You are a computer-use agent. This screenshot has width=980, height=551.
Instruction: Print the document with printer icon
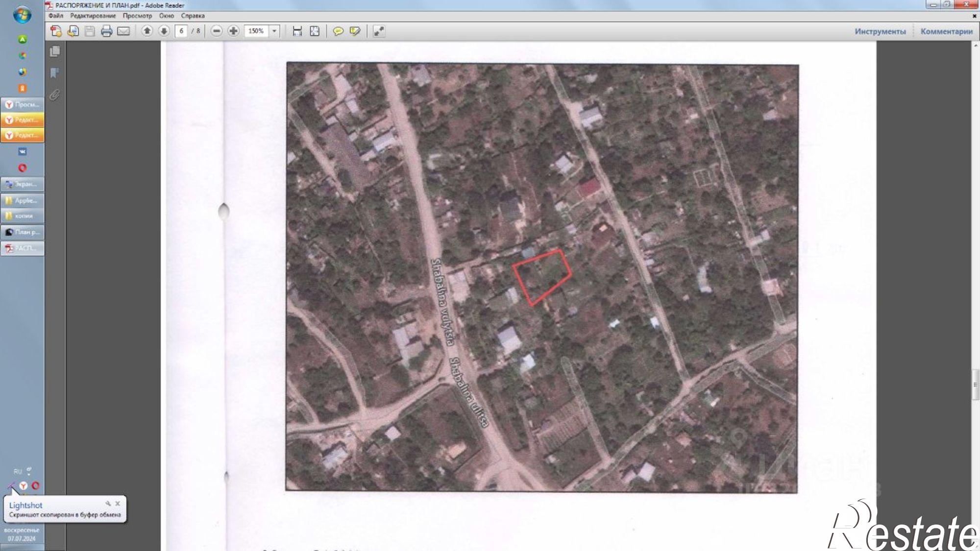click(x=106, y=31)
